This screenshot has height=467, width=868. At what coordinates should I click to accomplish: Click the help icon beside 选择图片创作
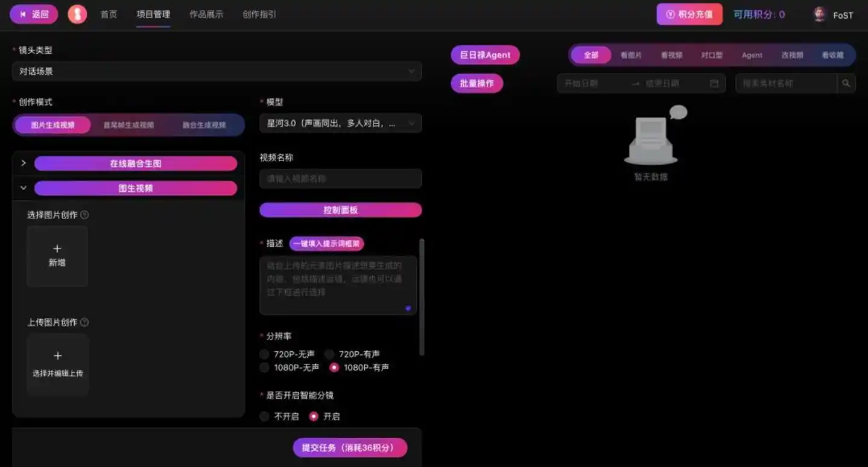84,215
